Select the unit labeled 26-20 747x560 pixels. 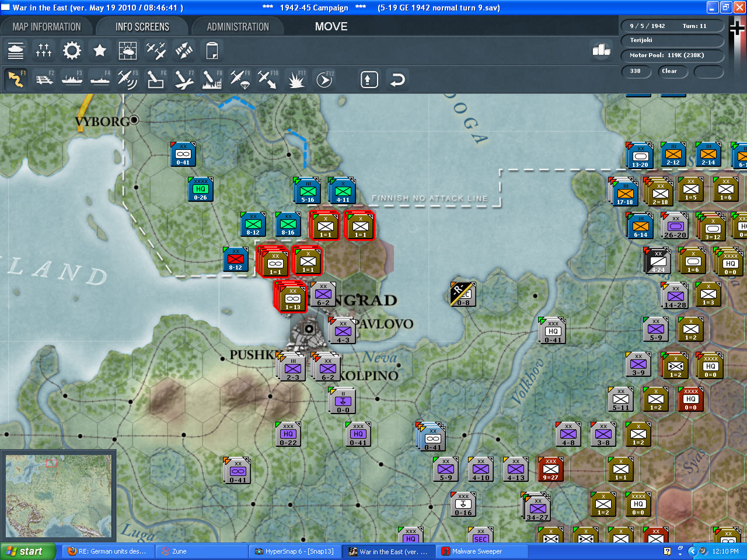click(x=675, y=226)
